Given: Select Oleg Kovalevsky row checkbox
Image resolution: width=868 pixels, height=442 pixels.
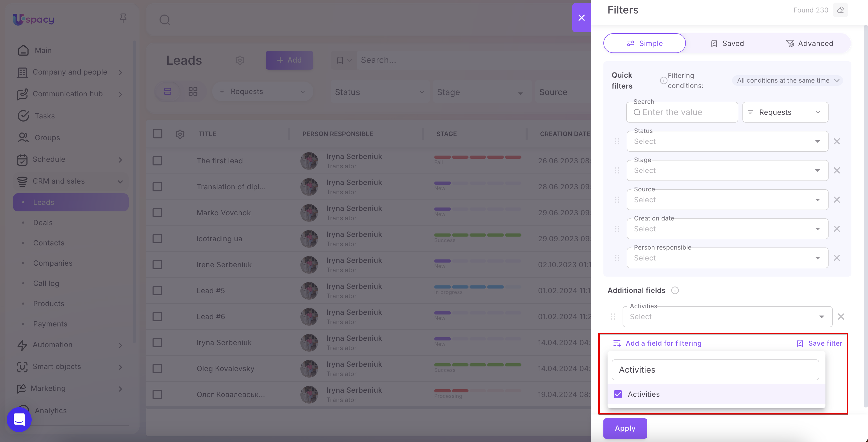Looking at the screenshot, I should pyautogui.click(x=157, y=369).
